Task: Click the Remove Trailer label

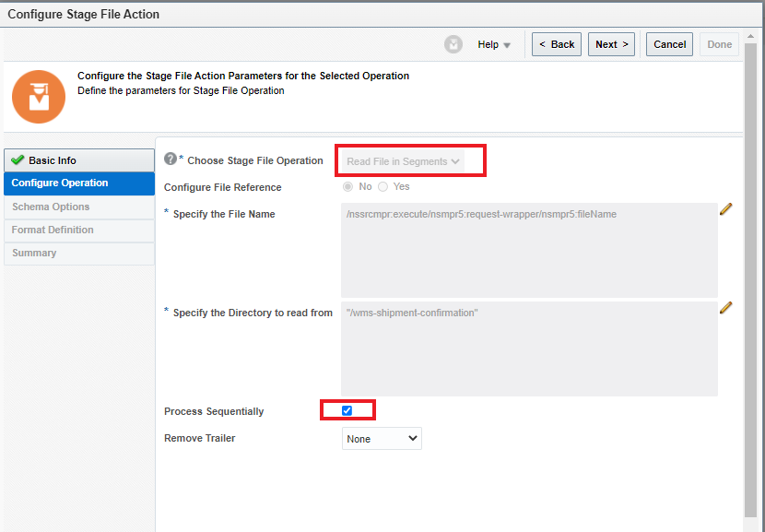Action: 199,438
